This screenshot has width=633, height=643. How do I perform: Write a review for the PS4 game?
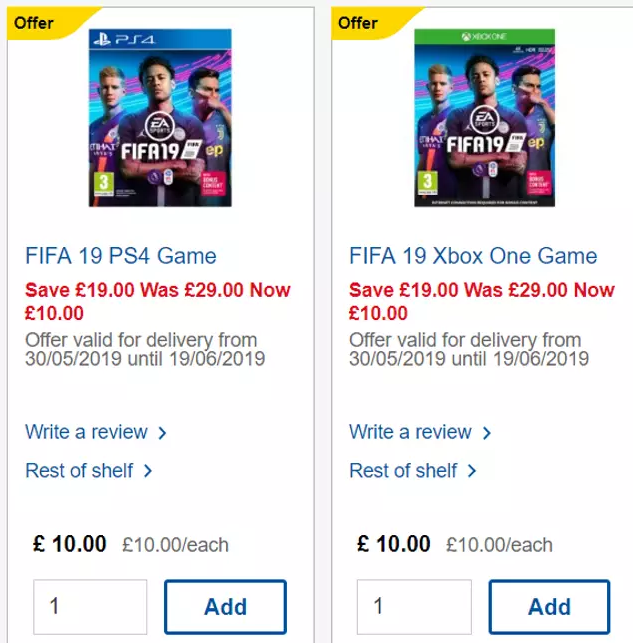click(x=86, y=432)
